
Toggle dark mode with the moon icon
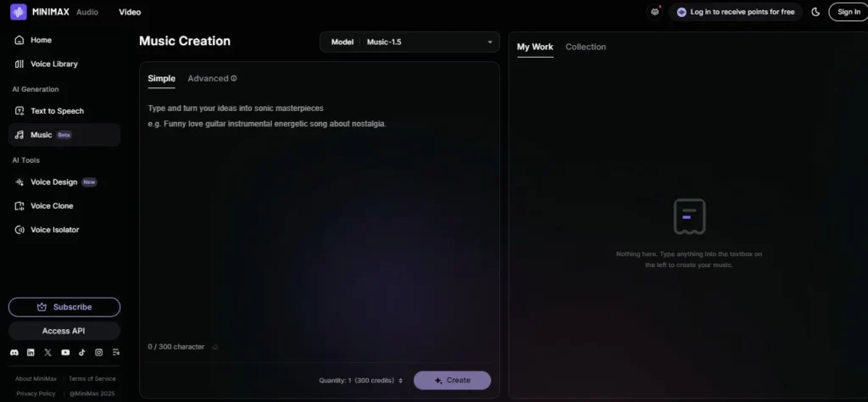click(x=815, y=12)
